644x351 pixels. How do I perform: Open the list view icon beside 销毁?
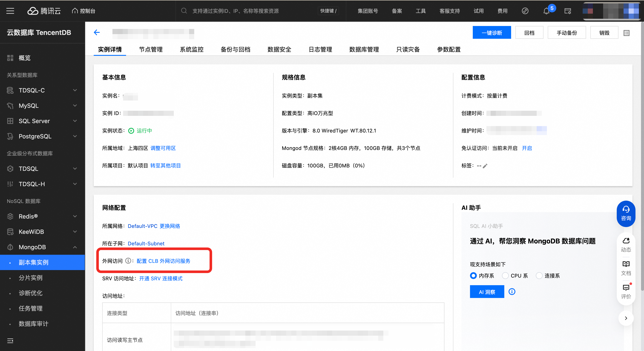627,33
